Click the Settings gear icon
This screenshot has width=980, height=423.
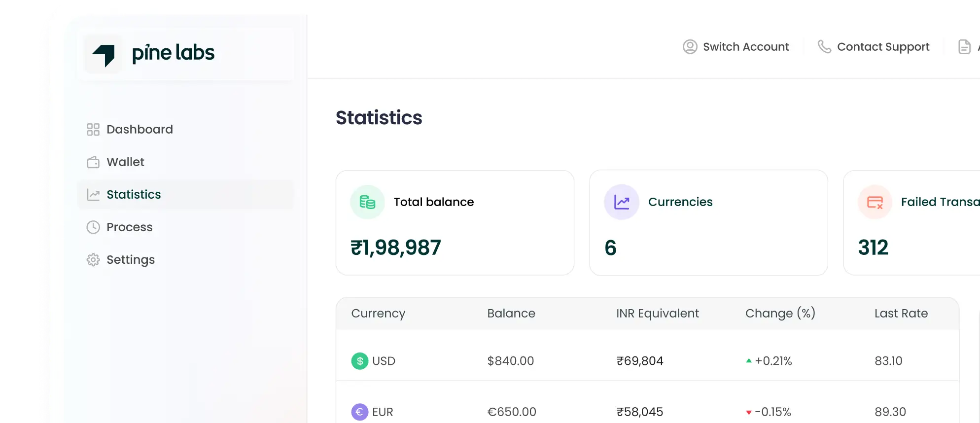click(93, 260)
